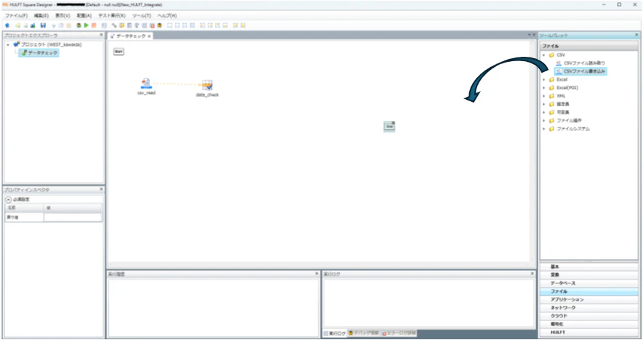The height and width of the screenshot is (340, 644).
Task: Collapse the 必須設定 section in property inspector
Action: coord(8,199)
